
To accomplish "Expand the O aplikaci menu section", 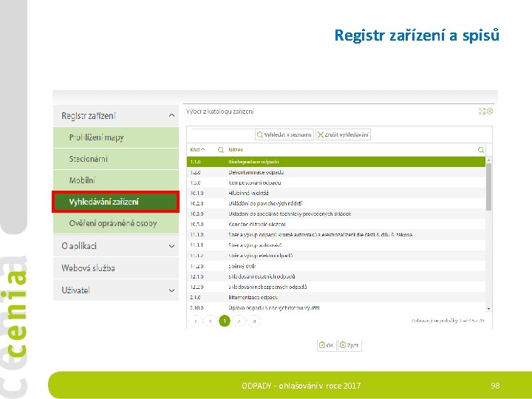I will [x=116, y=245].
